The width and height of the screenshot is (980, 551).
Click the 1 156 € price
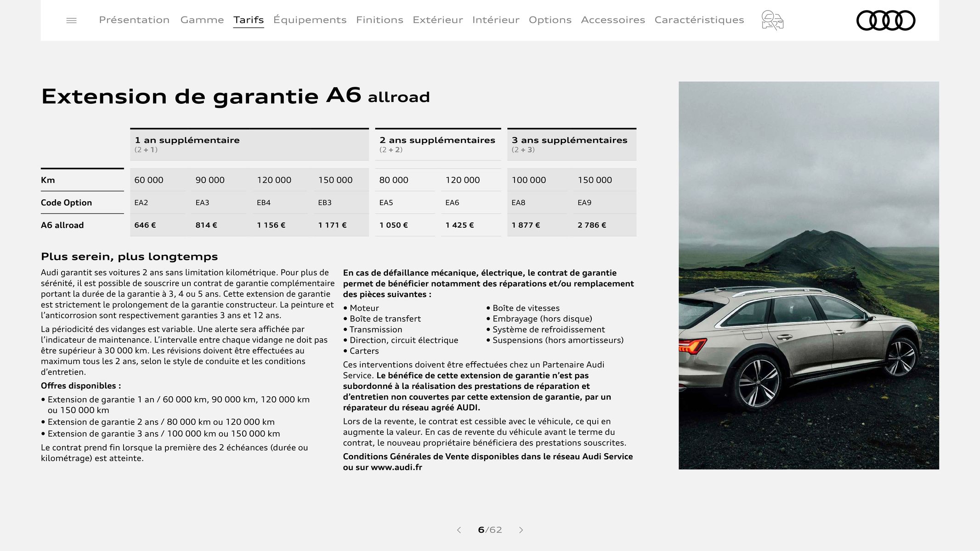click(271, 225)
